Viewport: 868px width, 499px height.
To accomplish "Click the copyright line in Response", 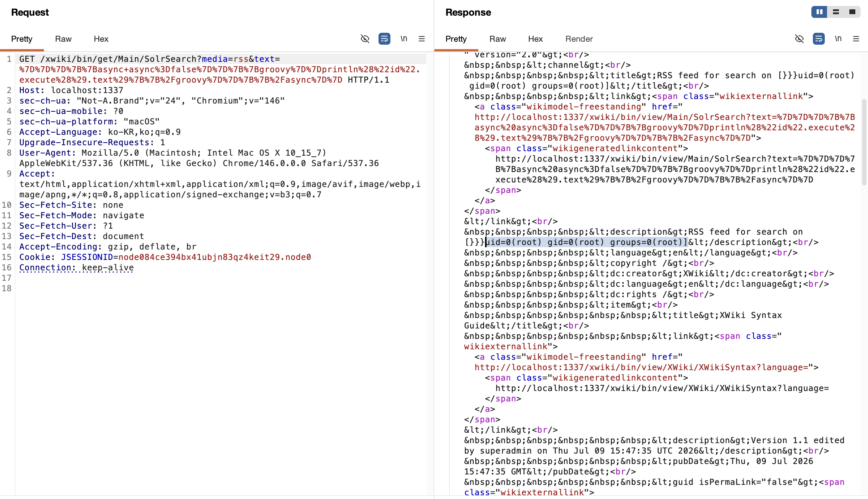I will (589, 263).
